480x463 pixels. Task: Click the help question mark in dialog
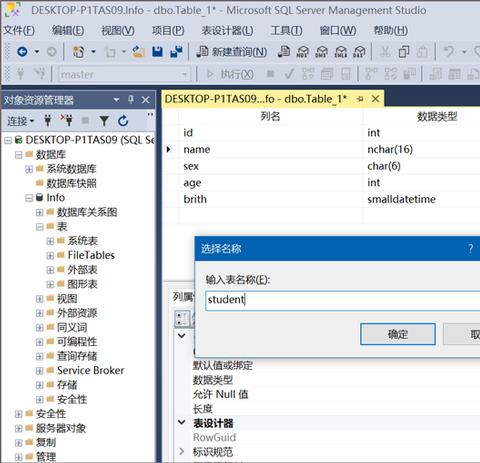(x=470, y=248)
